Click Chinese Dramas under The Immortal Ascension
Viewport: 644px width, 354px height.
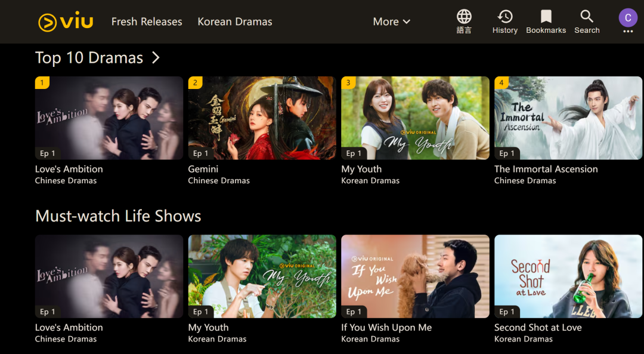pos(525,180)
